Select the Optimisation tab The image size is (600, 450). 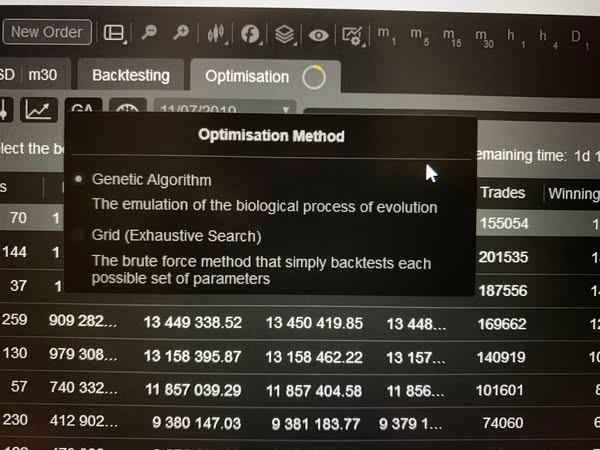tap(247, 76)
